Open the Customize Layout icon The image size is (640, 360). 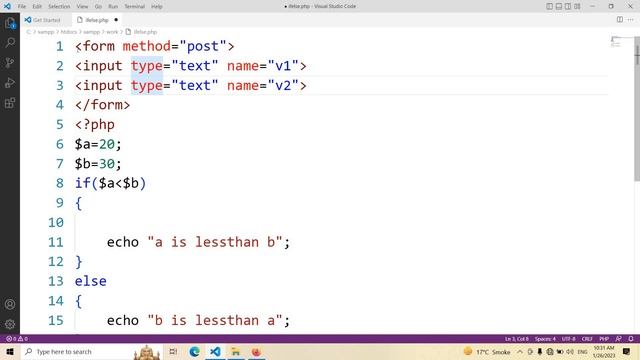(577, 6)
